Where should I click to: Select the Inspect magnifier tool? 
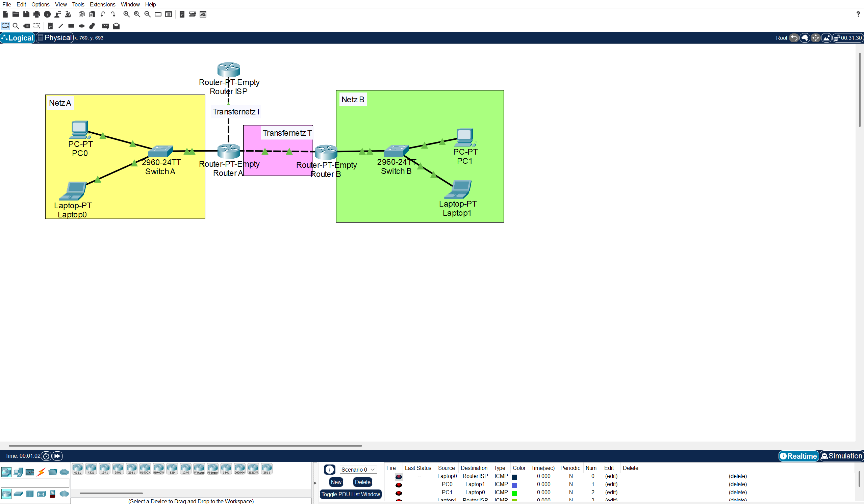(16, 26)
